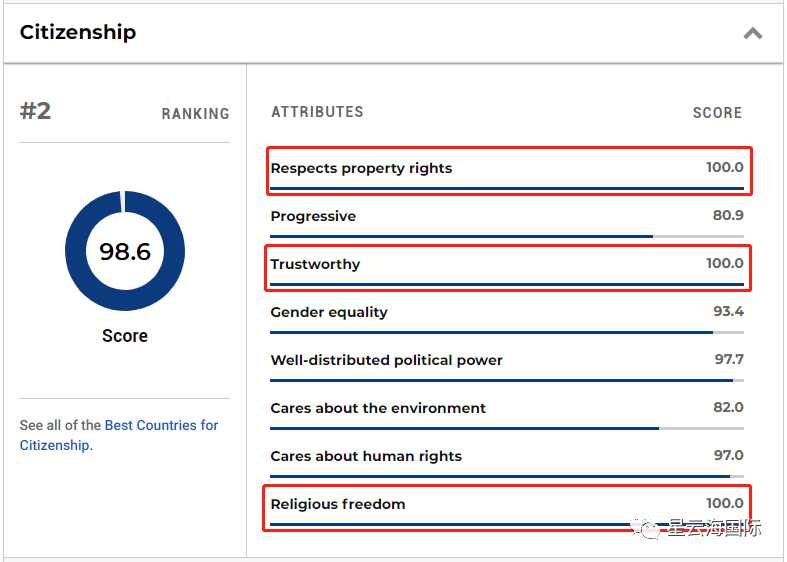Click the WeChat watermark logo icon
Viewport: 787px width, 562px height.
(653, 527)
